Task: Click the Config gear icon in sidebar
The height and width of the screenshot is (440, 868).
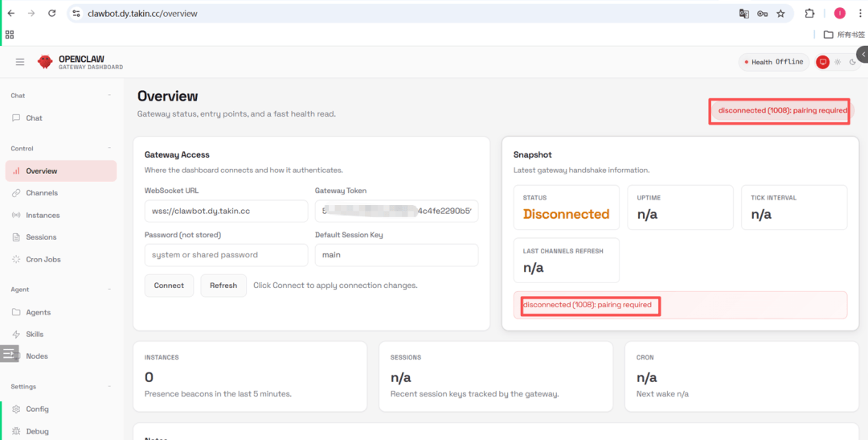Action: 17,409
